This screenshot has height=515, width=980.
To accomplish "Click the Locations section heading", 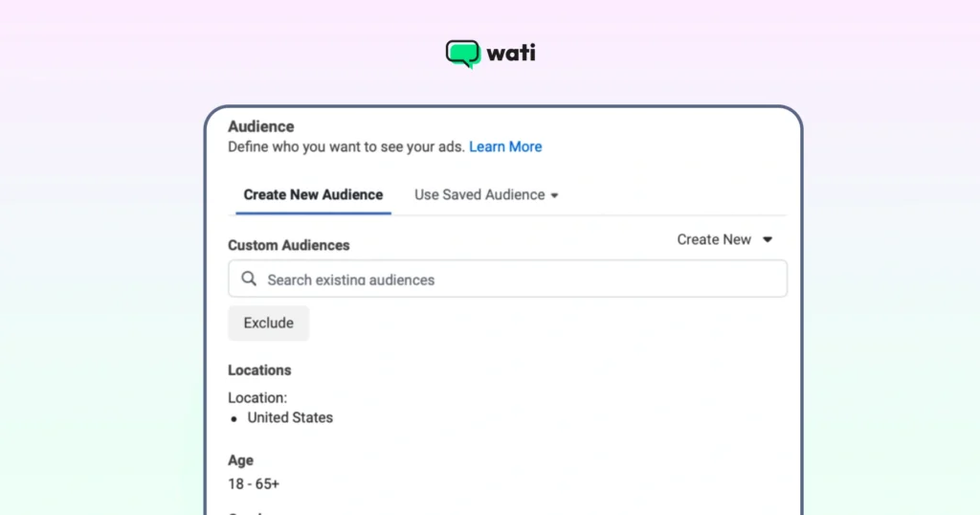I will pyautogui.click(x=259, y=369).
